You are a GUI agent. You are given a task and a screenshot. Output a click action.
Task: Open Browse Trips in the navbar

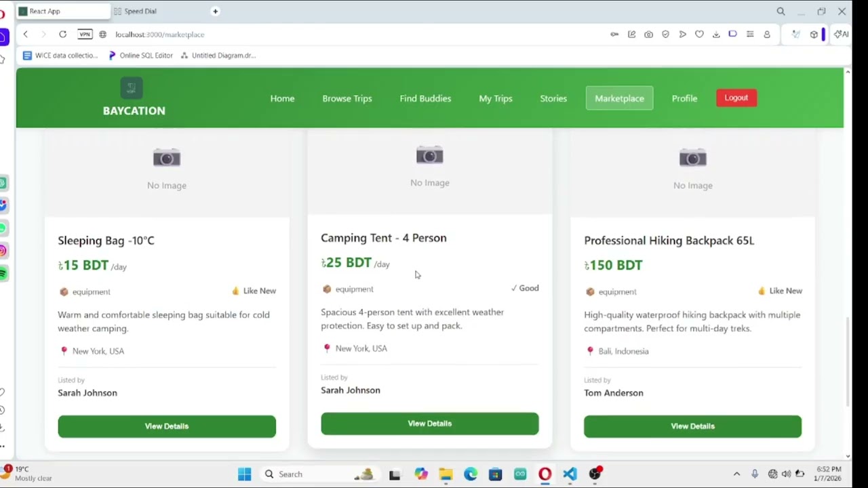(347, 98)
